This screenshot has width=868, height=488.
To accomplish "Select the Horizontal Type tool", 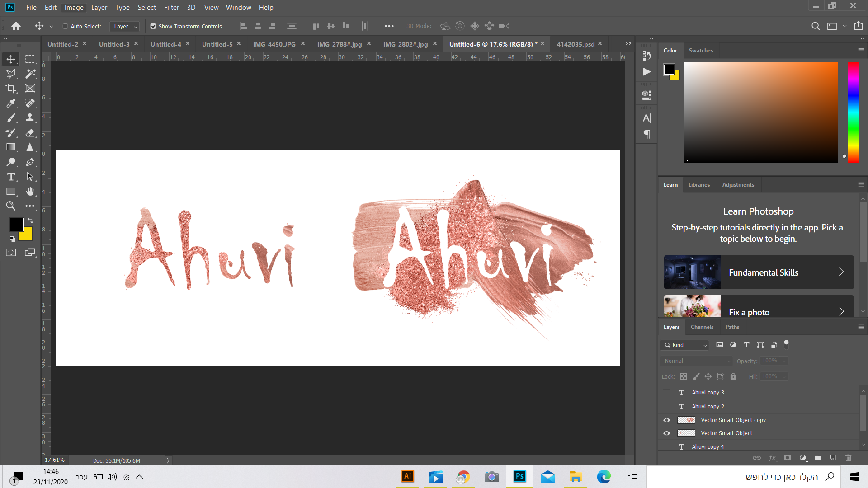I will coord(11,177).
